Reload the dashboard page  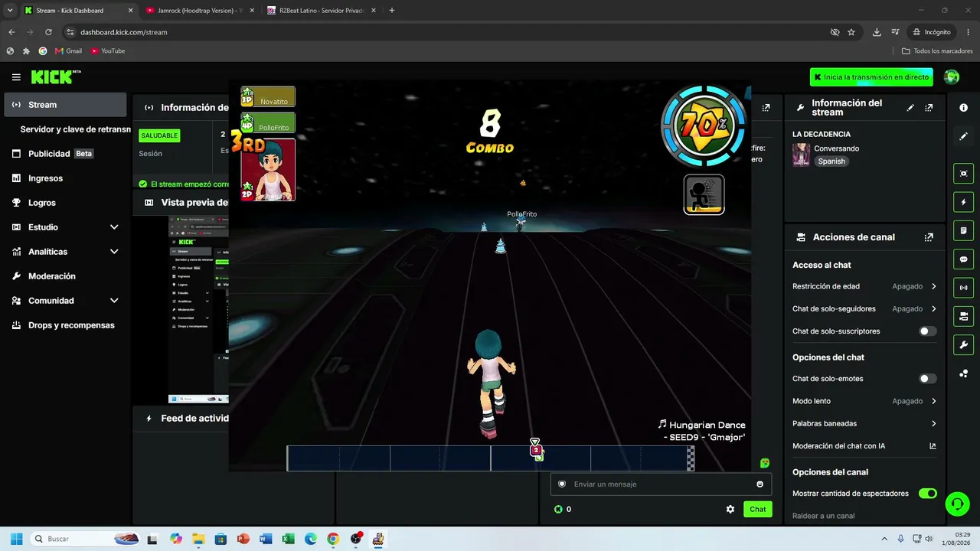48,32
